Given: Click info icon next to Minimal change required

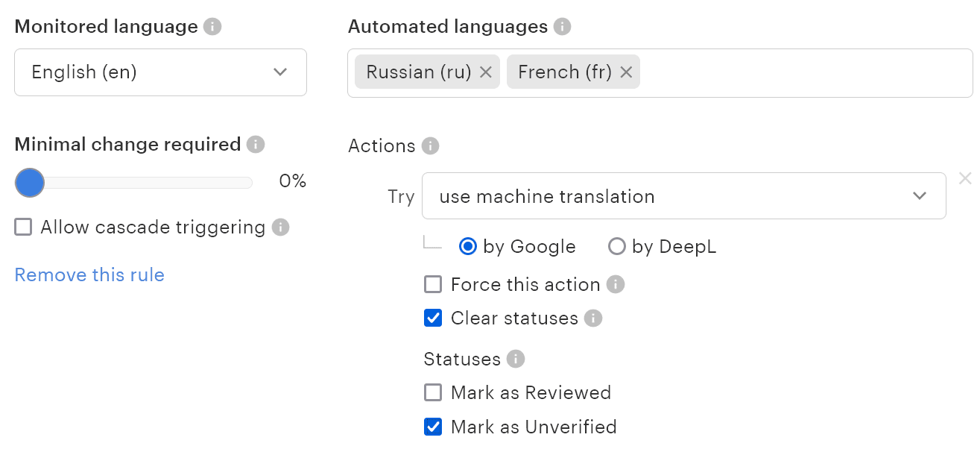Looking at the screenshot, I should pyautogui.click(x=256, y=144).
